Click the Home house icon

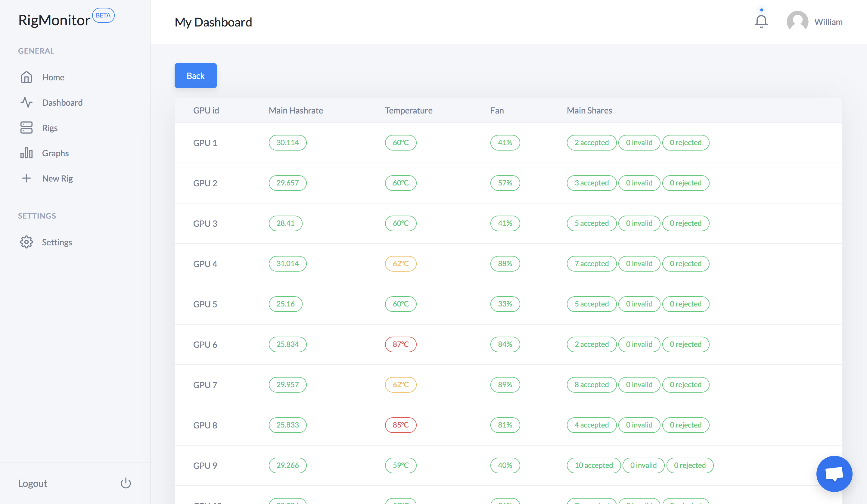(26, 77)
